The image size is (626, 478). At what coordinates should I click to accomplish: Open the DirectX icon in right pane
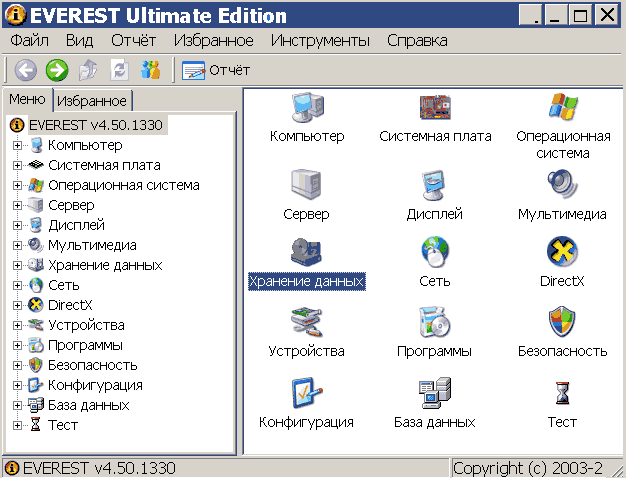click(x=562, y=251)
